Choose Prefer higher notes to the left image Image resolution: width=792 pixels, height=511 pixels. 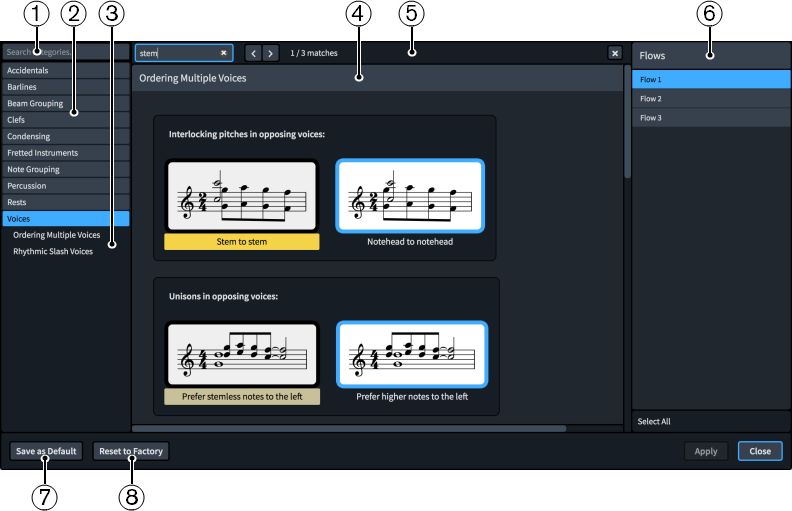[412, 354]
